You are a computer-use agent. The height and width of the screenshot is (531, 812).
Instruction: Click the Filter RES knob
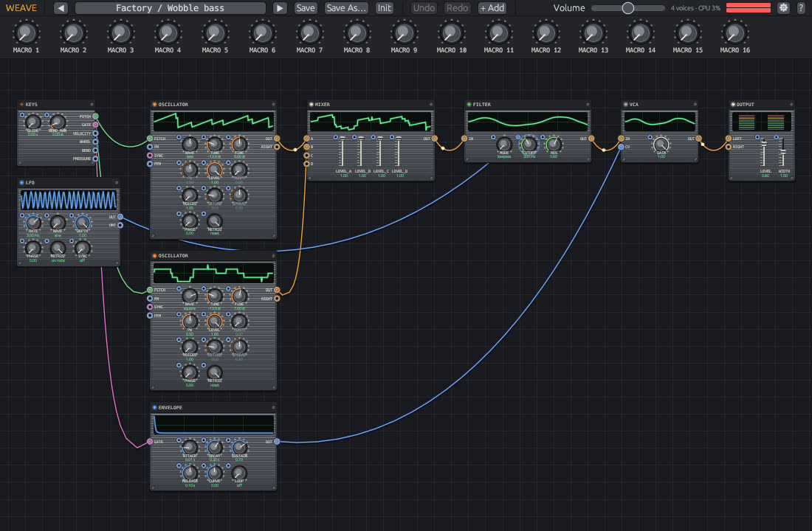(x=553, y=145)
